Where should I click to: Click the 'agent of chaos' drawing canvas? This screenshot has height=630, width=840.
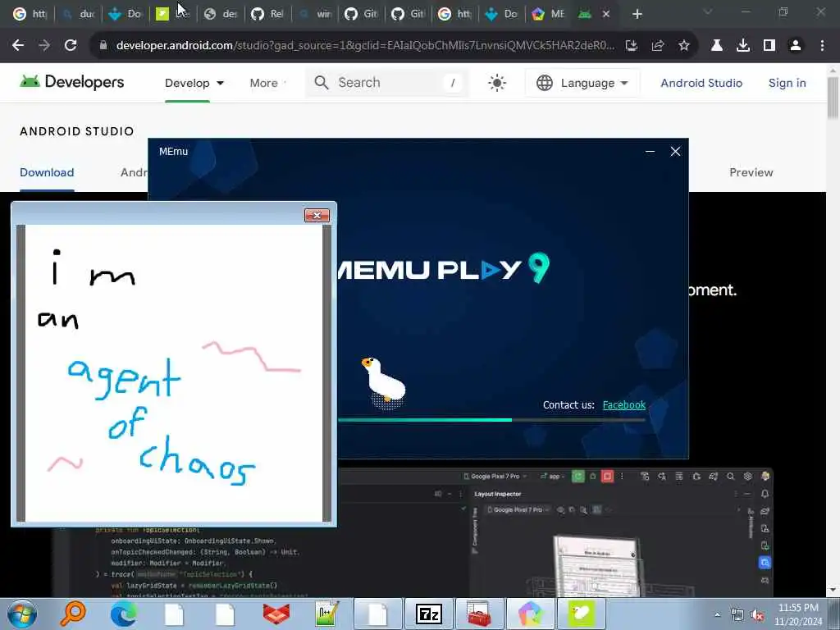(174, 372)
